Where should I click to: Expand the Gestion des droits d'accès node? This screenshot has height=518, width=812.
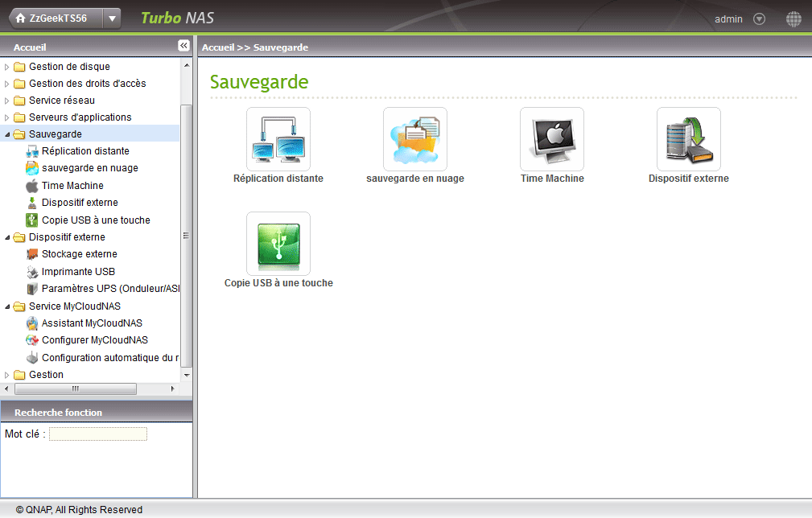point(6,84)
